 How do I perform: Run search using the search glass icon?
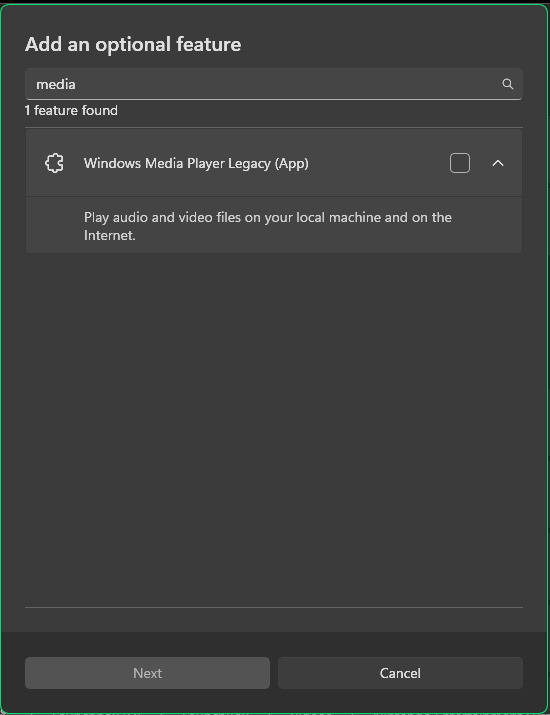pyautogui.click(x=508, y=84)
